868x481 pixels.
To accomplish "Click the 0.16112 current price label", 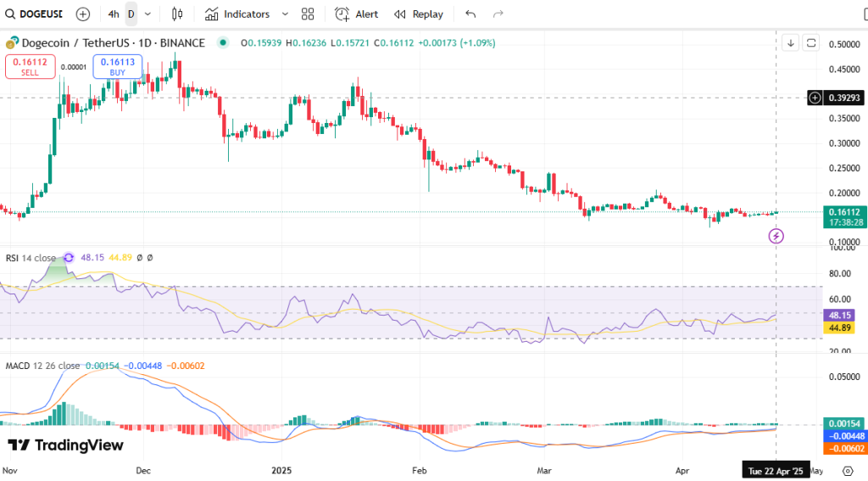I will tap(845, 216).
